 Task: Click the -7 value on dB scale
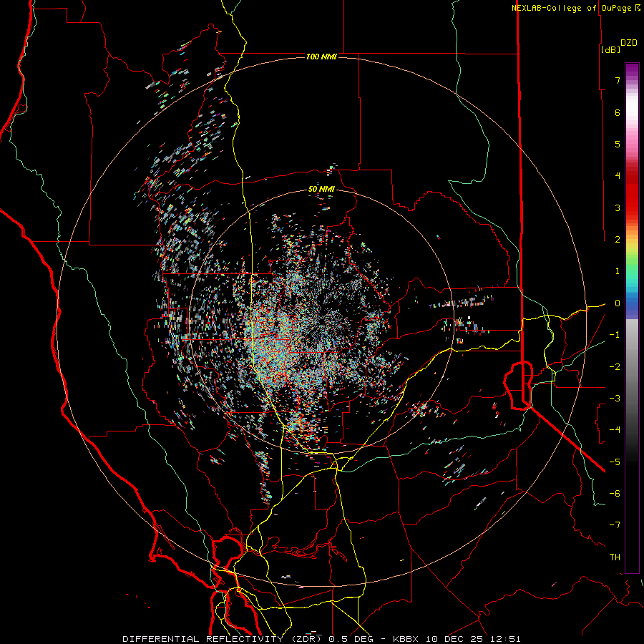(615, 525)
